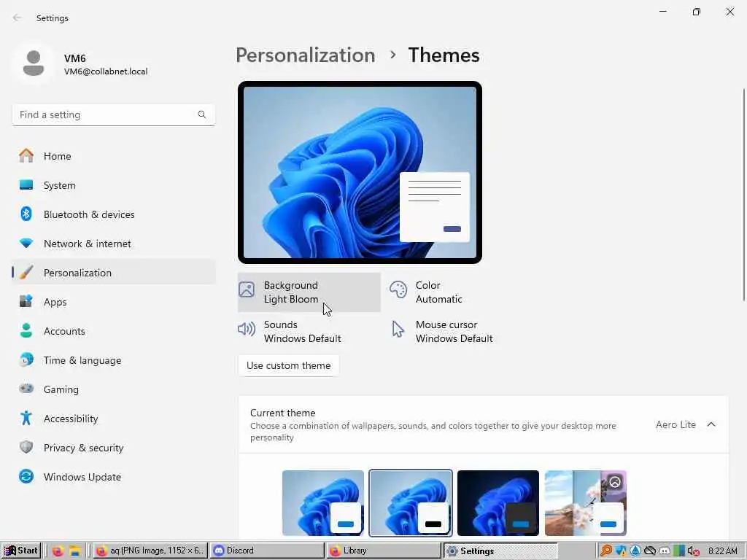The image size is (747, 560).
Task: Click the Accounts person icon
Action: coord(26,330)
